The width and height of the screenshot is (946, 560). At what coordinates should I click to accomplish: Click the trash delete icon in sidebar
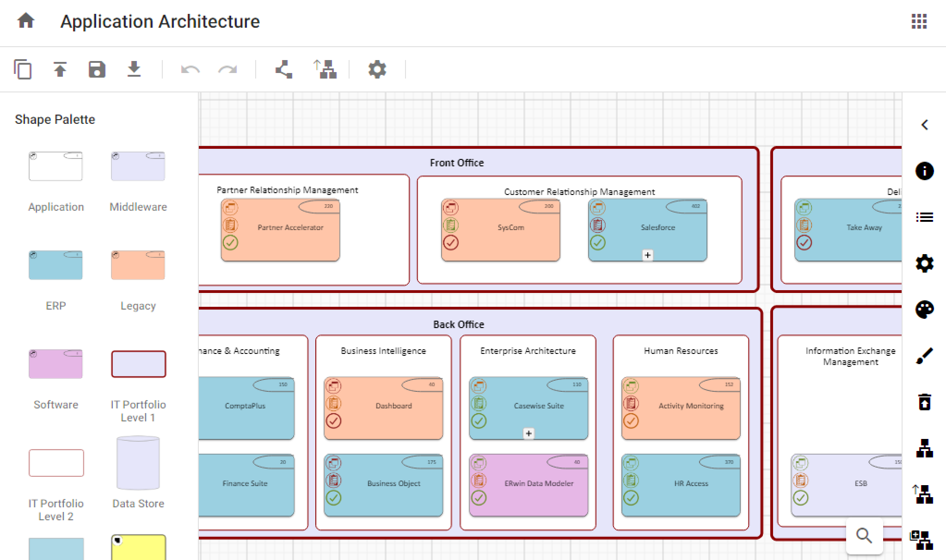click(924, 402)
